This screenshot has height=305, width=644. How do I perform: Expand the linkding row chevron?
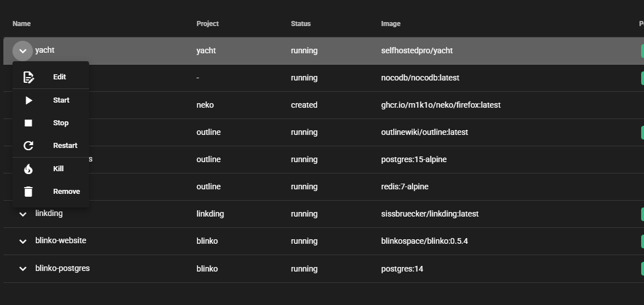click(x=23, y=214)
